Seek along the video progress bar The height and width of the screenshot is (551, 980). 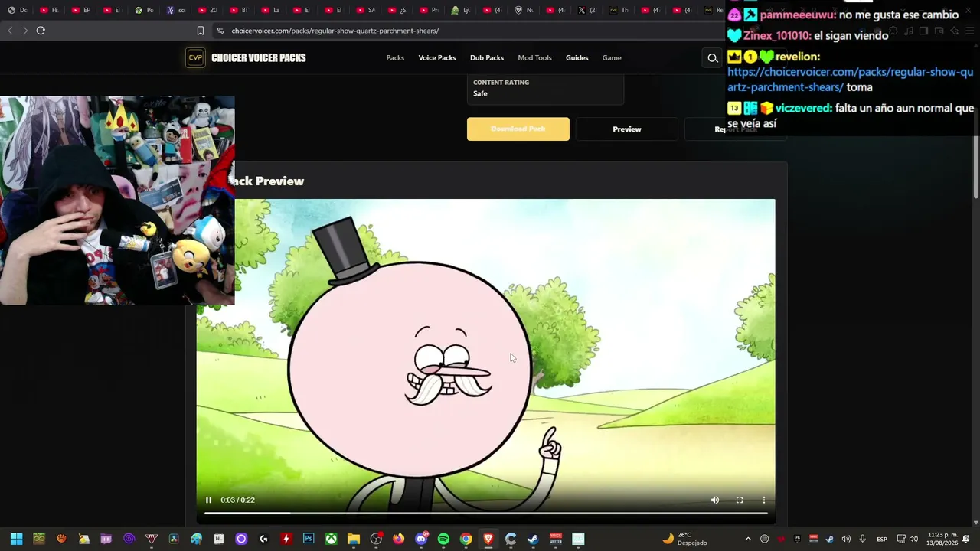(x=486, y=513)
